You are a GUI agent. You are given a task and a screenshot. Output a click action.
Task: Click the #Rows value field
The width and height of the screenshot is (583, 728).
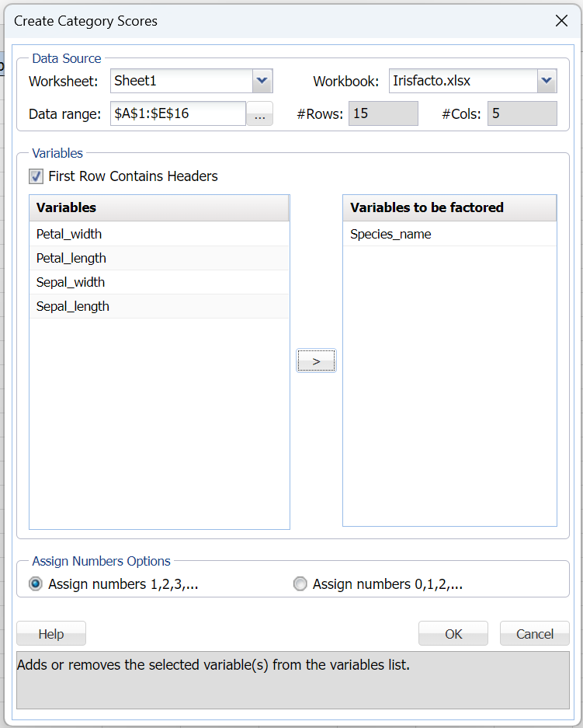point(383,113)
